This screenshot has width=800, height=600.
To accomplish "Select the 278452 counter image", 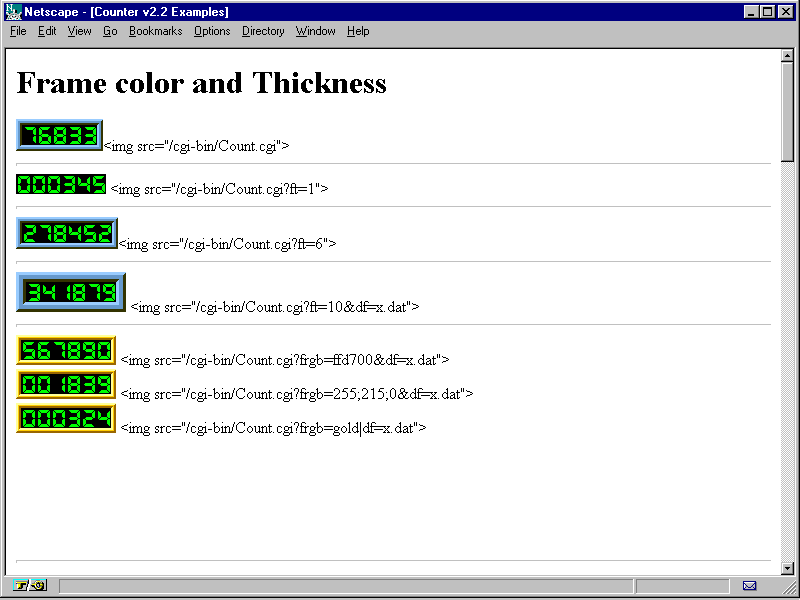I will tap(67, 233).
